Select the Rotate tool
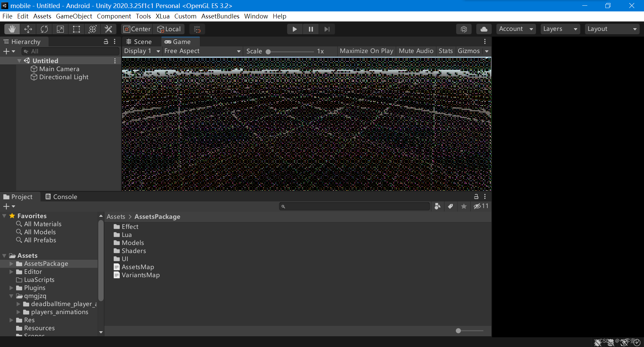The image size is (644, 347). click(x=44, y=29)
